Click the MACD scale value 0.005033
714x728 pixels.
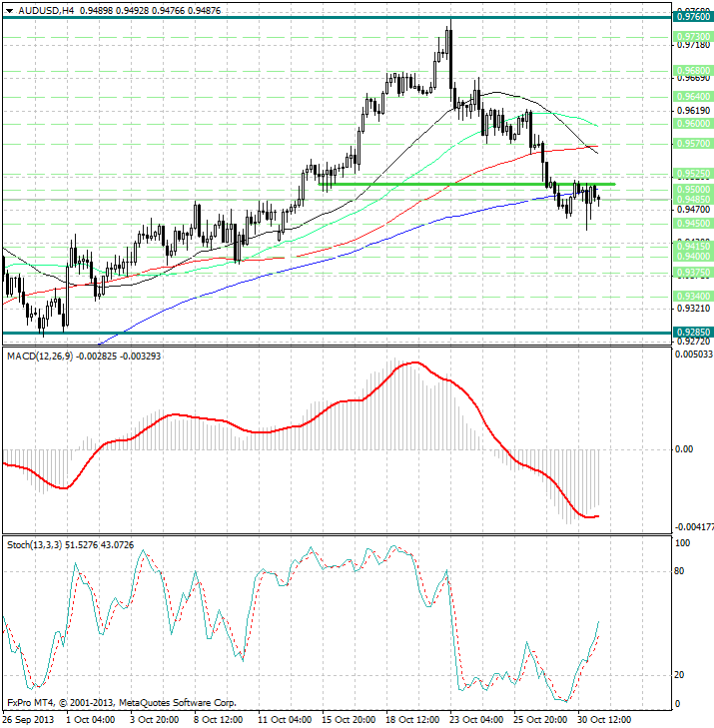(x=694, y=355)
